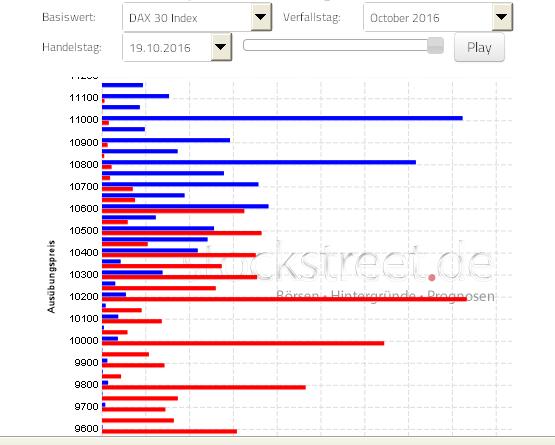Click the red bar at strike 9800
Viewport: 555px width, 445px height.
(x=204, y=387)
